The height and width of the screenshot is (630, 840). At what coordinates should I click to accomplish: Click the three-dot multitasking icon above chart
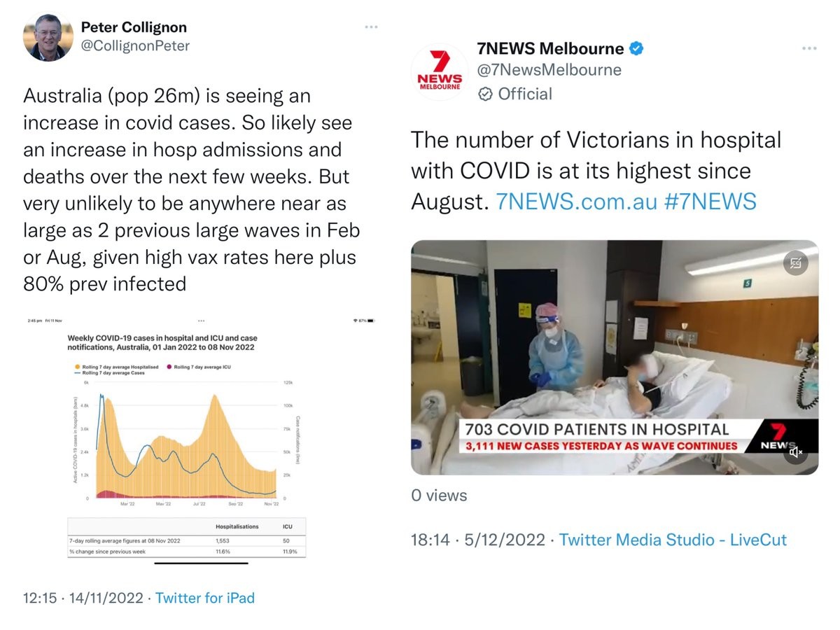[x=201, y=321]
